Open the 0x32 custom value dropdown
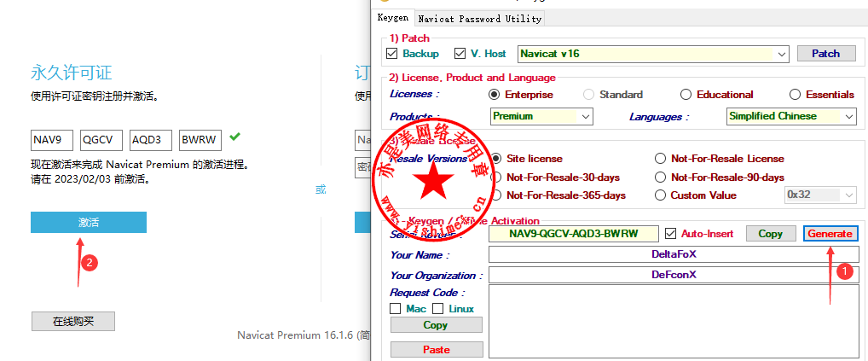Screen dimensions: 868x361 pyautogui.click(x=820, y=195)
